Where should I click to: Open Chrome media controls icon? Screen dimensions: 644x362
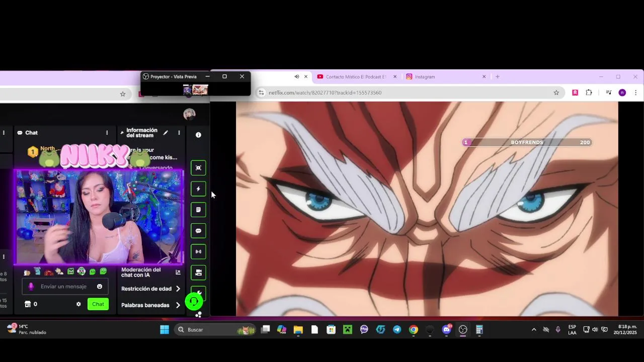click(x=609, y=93)
